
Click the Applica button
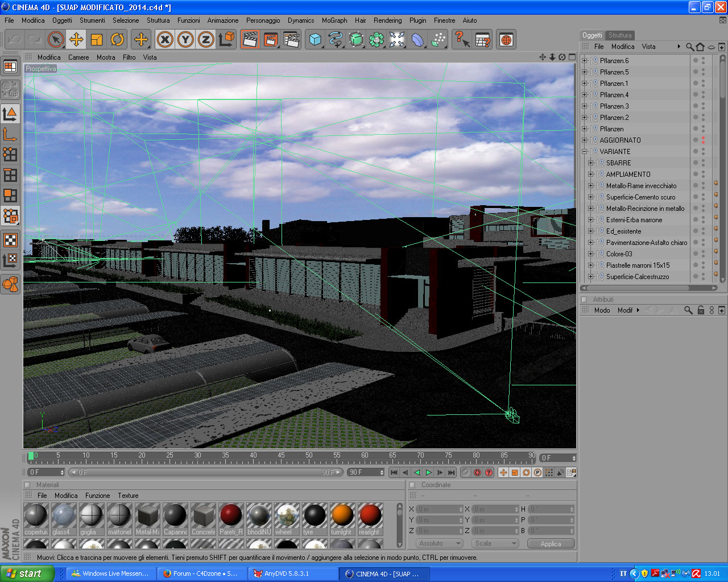pyautogui.click(x=551, y=544)
